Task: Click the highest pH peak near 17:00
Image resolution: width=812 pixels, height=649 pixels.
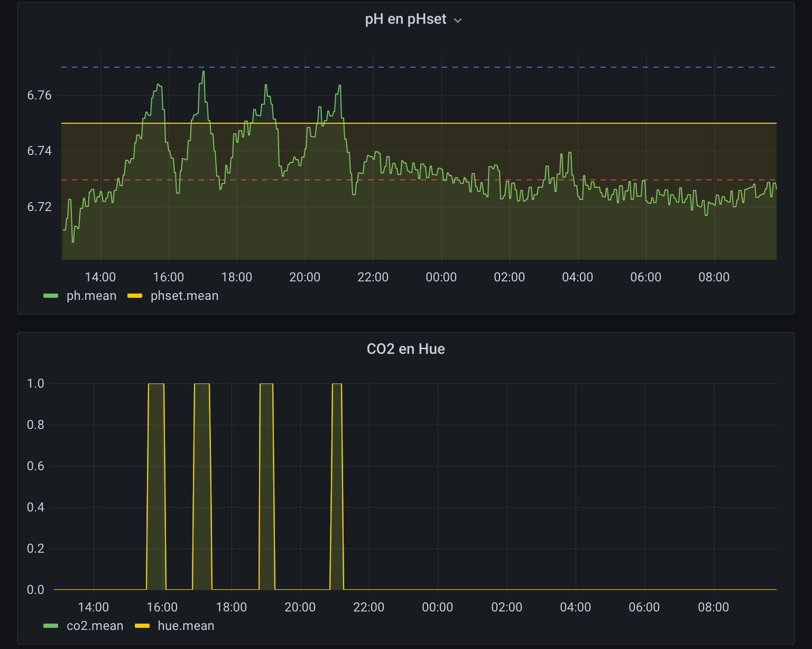Action: (203, 72)
